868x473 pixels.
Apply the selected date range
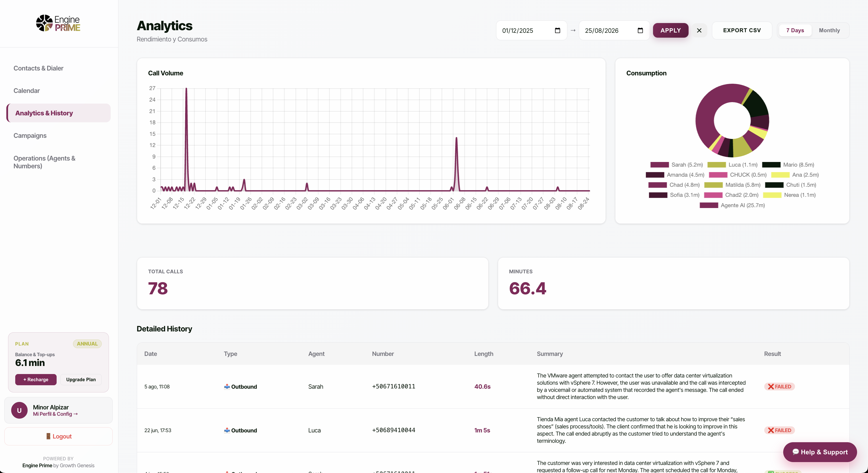(x=671, y=30)
